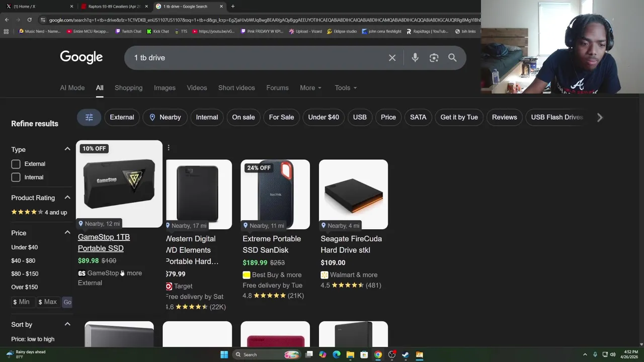Click the Google search text box
Screen dimensions: 644x362
coord(257,58)
